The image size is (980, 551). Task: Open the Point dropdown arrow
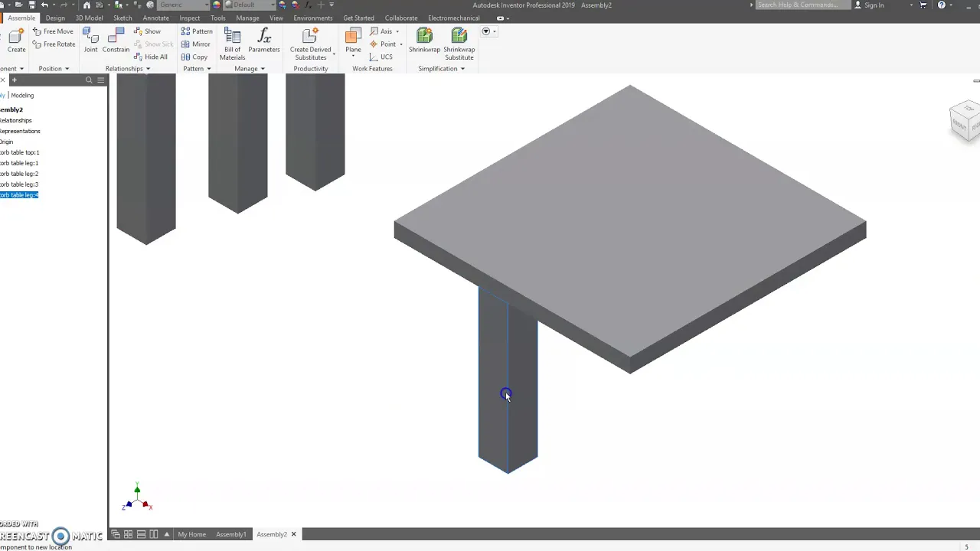(x=401, y=44)
